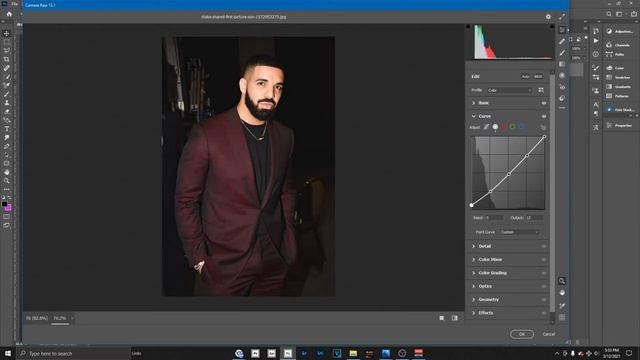
Task: Click the middle control point on tone curve
Action: point(509,174)
